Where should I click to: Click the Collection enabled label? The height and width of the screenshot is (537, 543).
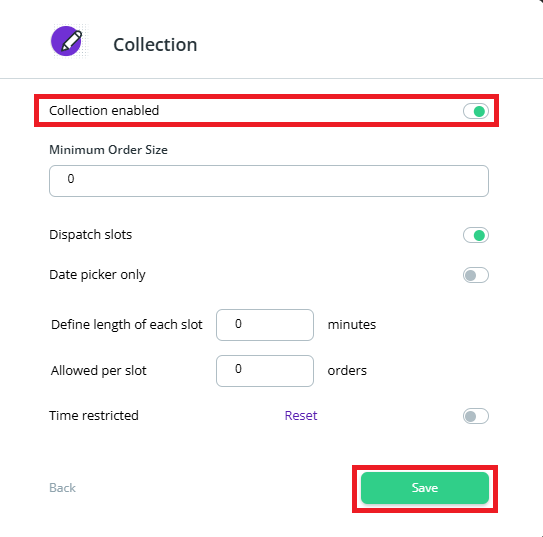104,110
